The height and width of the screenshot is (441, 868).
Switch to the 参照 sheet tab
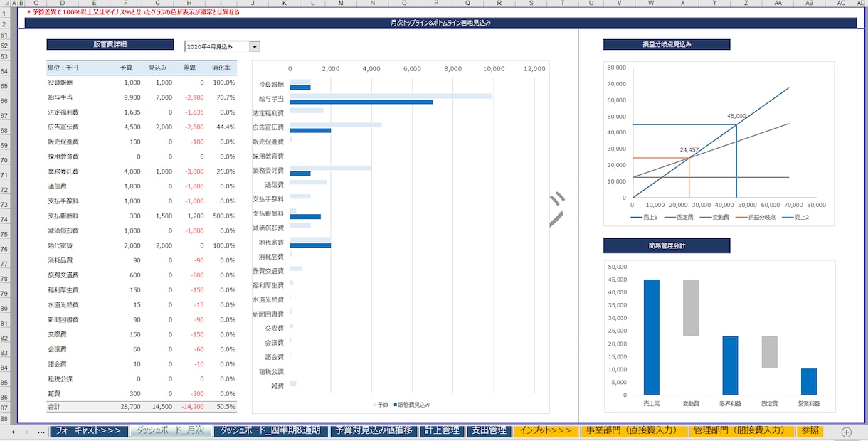coord(810,431)
